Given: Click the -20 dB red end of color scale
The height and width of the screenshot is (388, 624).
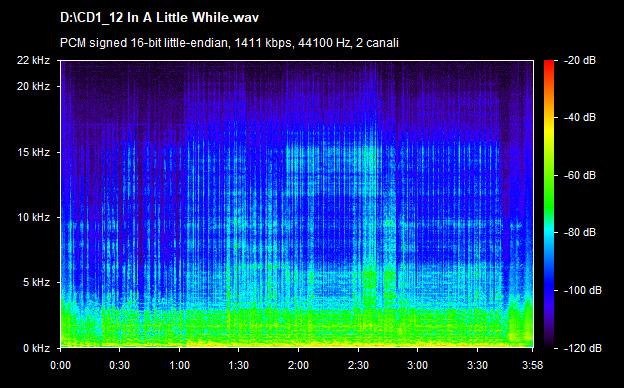Looking at the screenshot, I should coord(549,62).
